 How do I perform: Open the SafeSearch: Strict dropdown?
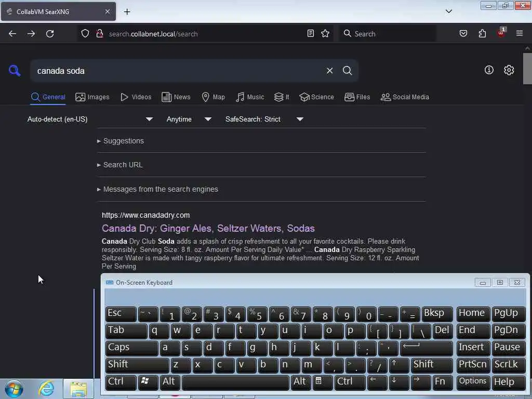[264, 119]
